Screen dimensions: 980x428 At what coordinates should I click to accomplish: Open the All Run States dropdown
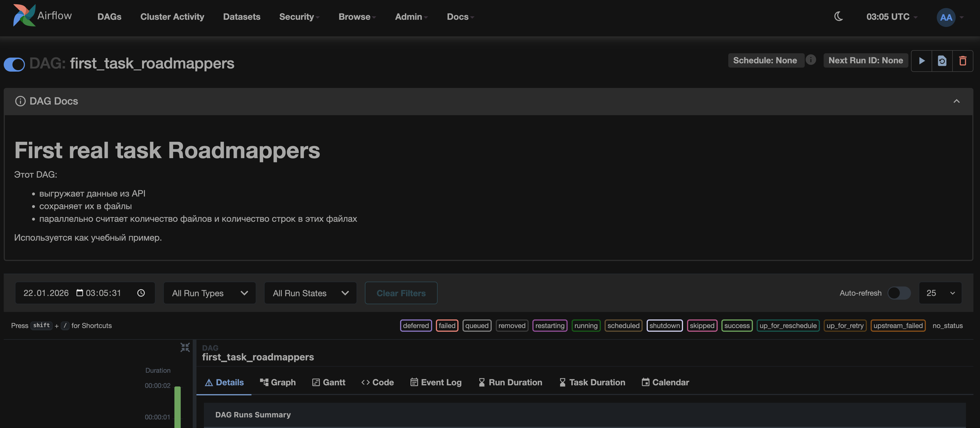tap(310, 293)
